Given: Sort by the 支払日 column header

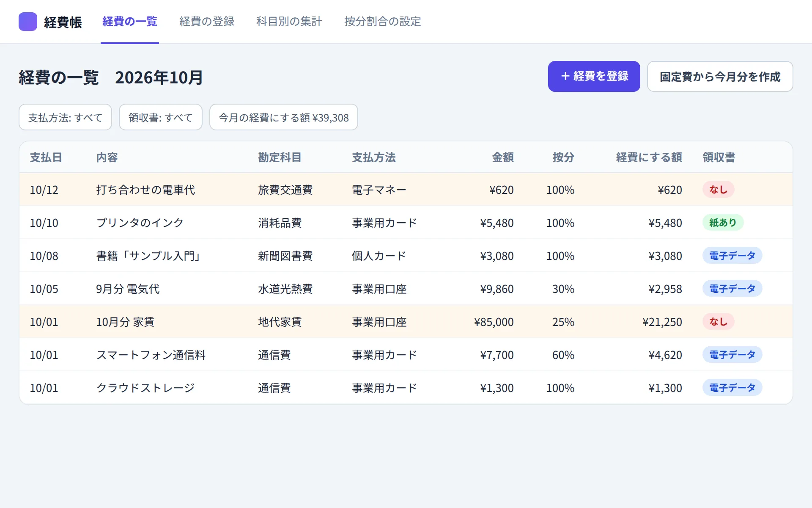Looking at the screenshot, I should pyautogui.click(x=46, y=157).
